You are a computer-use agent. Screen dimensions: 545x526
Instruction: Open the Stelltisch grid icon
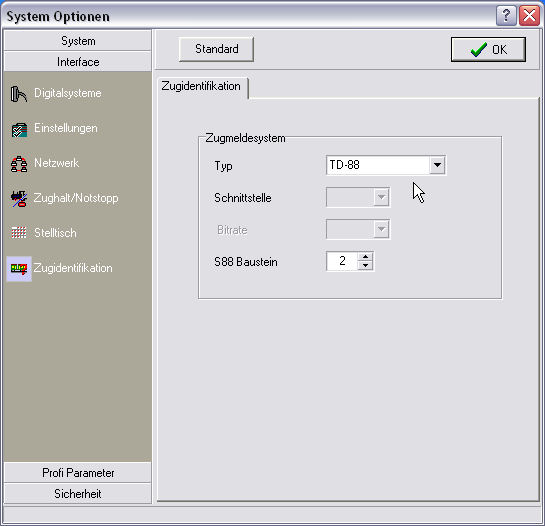[x=19, y=233]
